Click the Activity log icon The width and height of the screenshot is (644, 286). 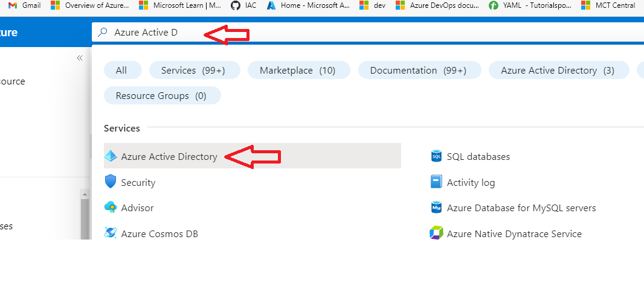(436, 182)
